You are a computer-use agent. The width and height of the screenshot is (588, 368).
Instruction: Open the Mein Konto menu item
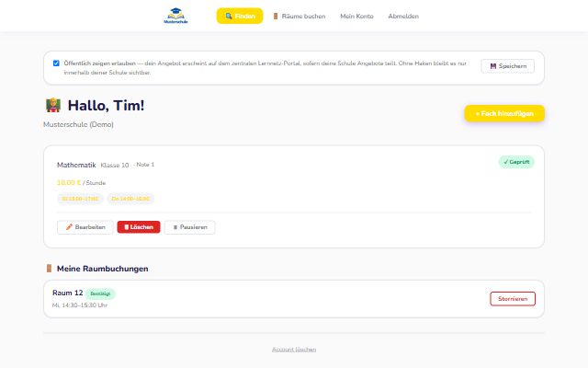pos(356,17)
